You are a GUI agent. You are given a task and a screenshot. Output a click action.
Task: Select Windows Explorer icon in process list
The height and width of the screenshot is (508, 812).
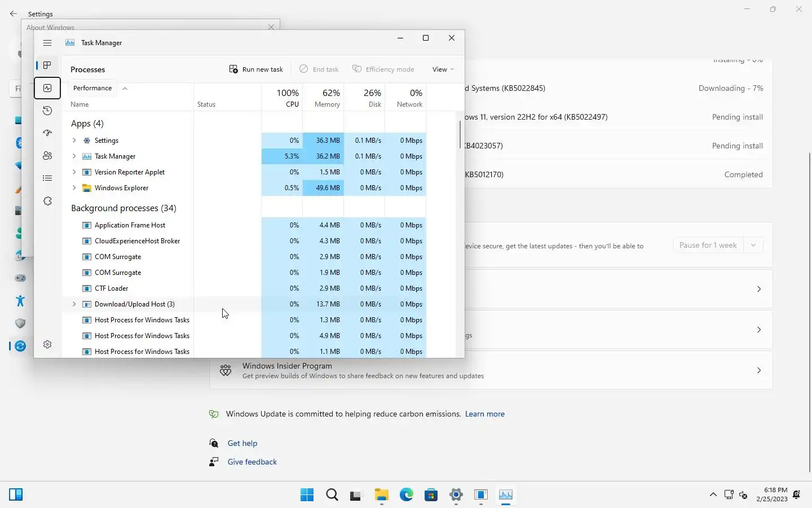tap(87, 188)
